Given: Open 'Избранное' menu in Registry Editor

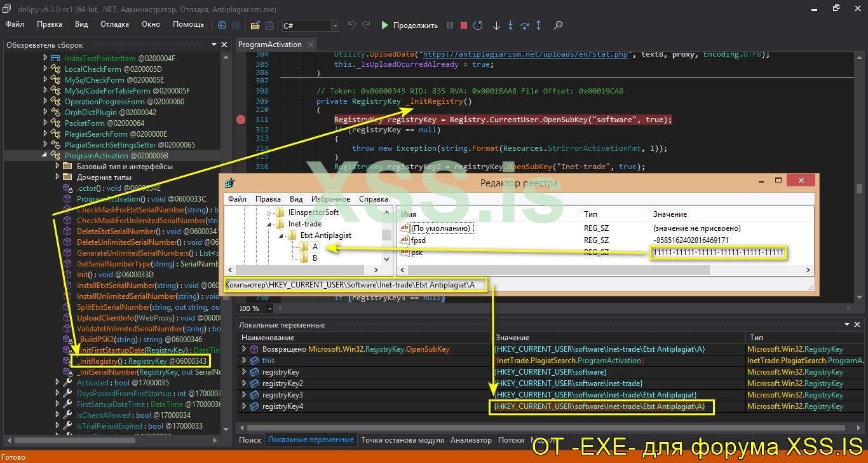Looking at the screenshot, I should [330, 199].
